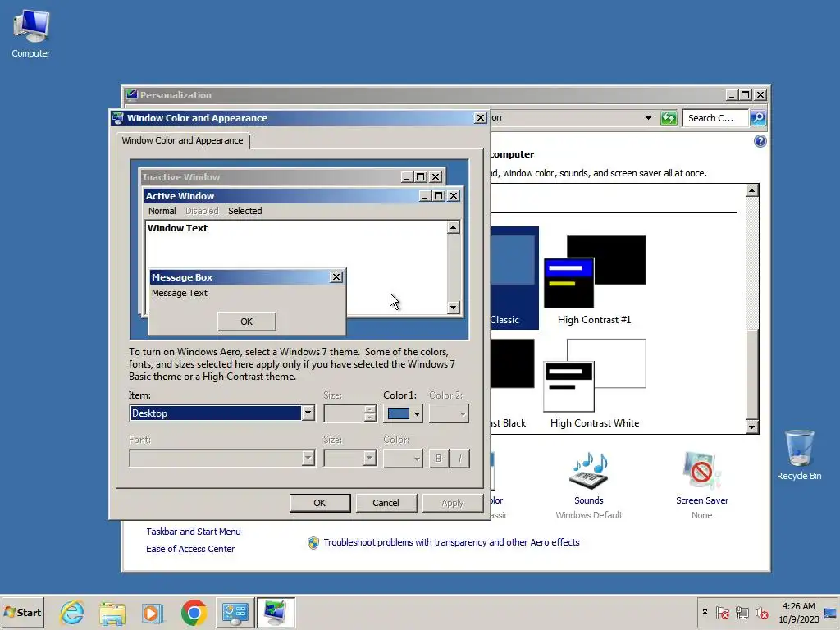Click the disabled Apply button
This screenshot has height=630, width=840.
[453, 503]
